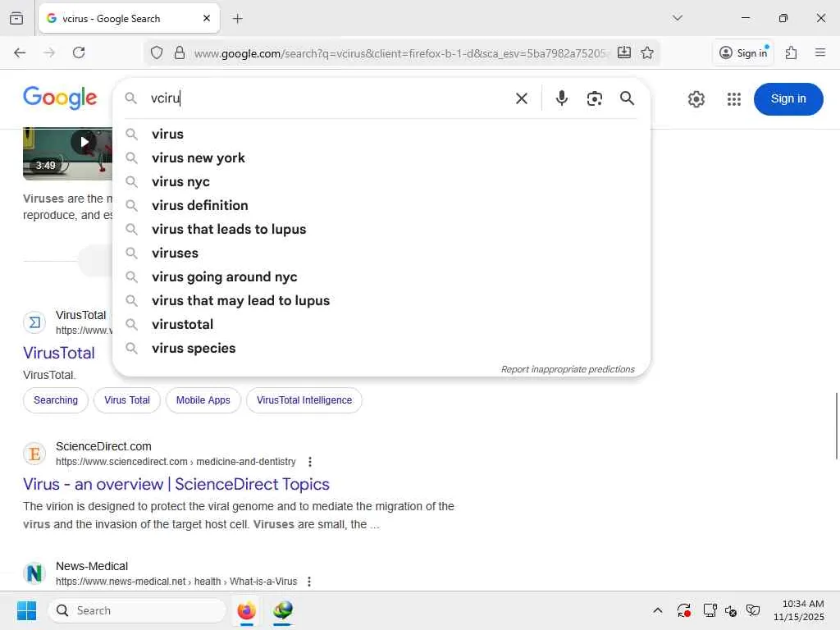
Task: Open the Windows Start menu
Action: (x=26, y=610)
